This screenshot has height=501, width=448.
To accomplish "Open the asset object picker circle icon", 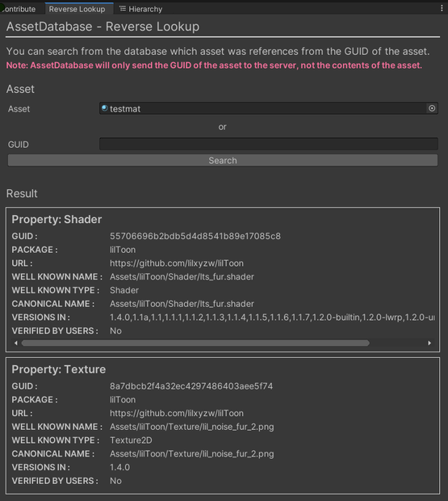I will pos(432,108).
